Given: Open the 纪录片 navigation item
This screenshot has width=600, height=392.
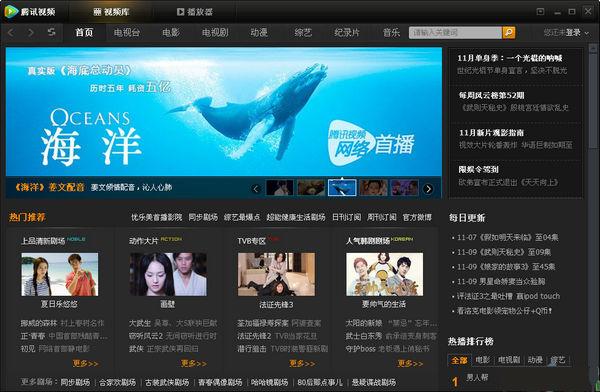Looking at the screenshot, I should coord(347,33).
